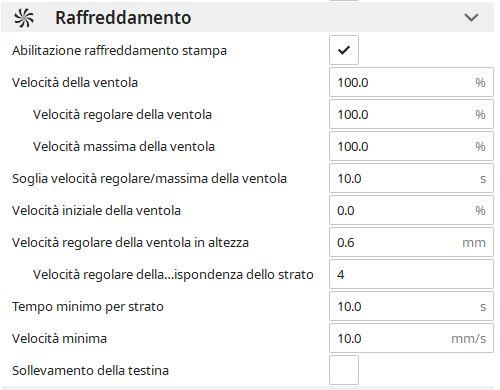Enable Sollevamento della testina checkbox
Image resolution: width=500 pixels, height=390 pixels.
(344, 370)
